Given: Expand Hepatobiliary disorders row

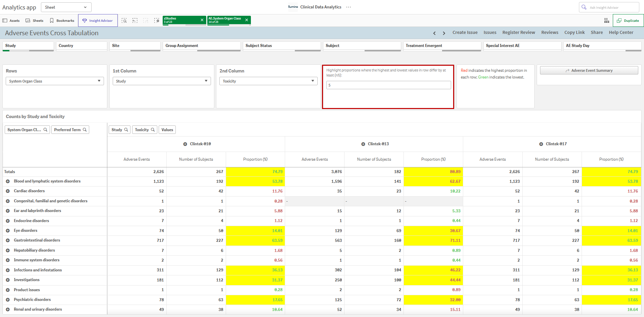Looking at the screenshot, I should pyautogui.click(x=8, y=251).
